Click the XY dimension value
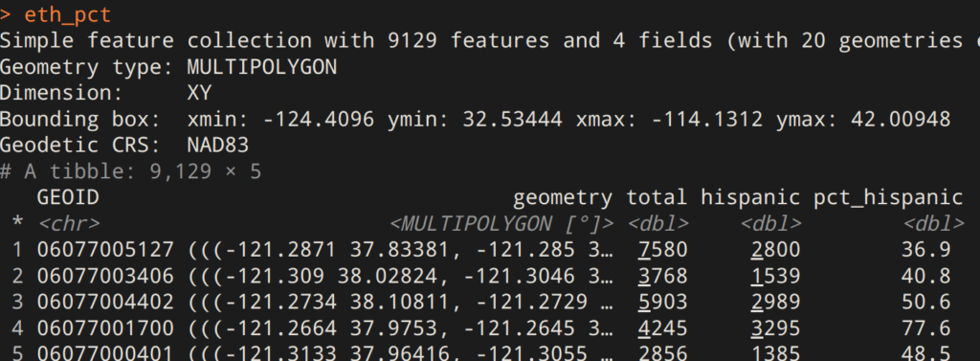 (x=199, y=93)
